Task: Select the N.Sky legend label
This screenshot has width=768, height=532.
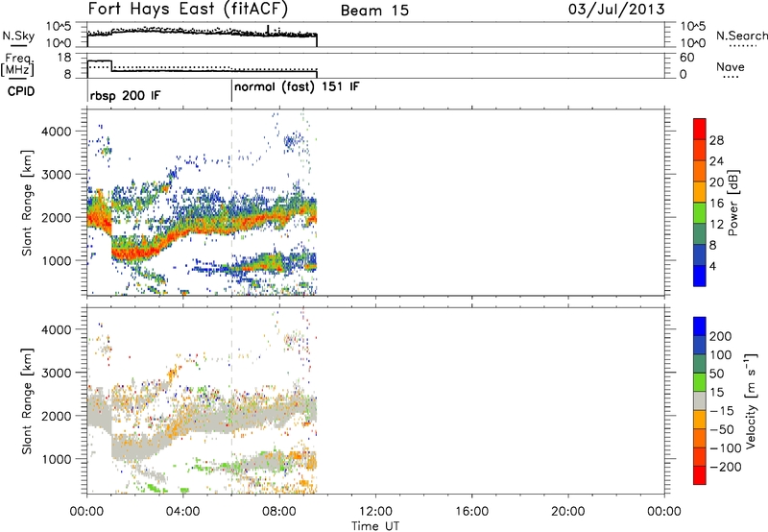Action: 18,36
